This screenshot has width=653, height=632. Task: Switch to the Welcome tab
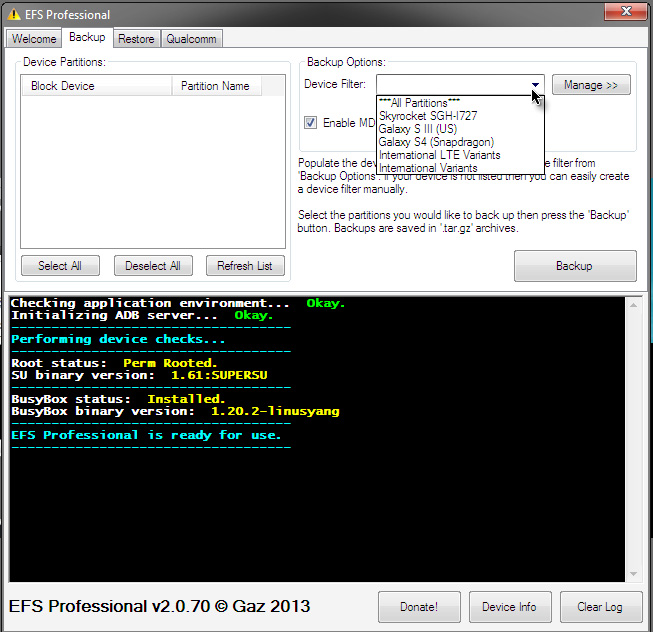(34, 39)
